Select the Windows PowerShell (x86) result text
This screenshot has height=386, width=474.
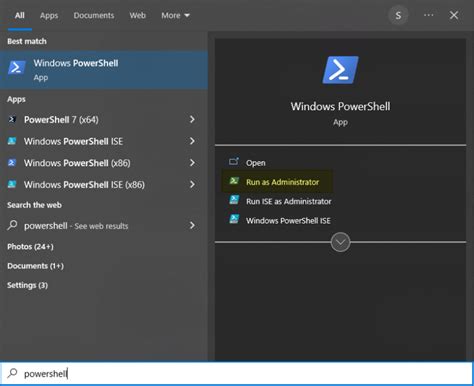[x=77, y=163]
